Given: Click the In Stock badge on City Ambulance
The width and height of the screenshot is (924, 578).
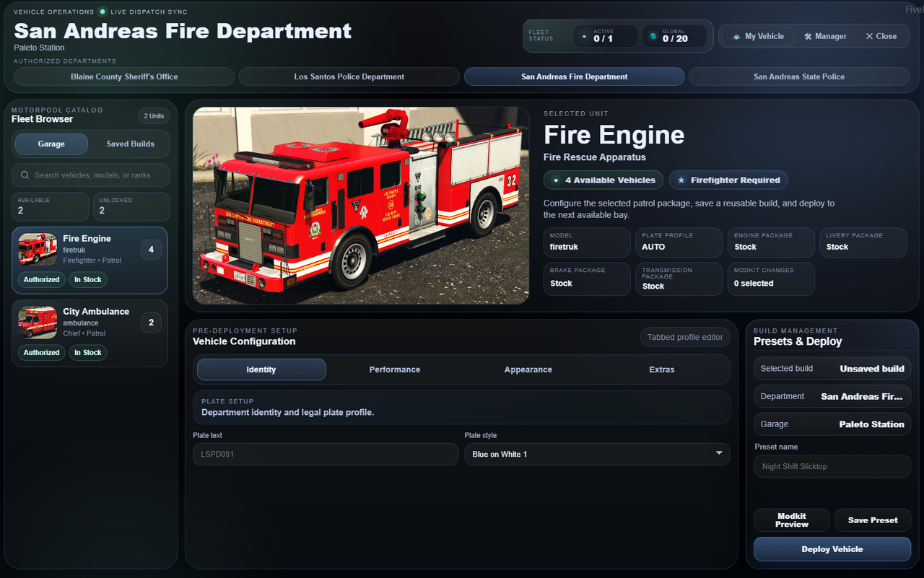Looking at the screenshot, I should 88,352.
